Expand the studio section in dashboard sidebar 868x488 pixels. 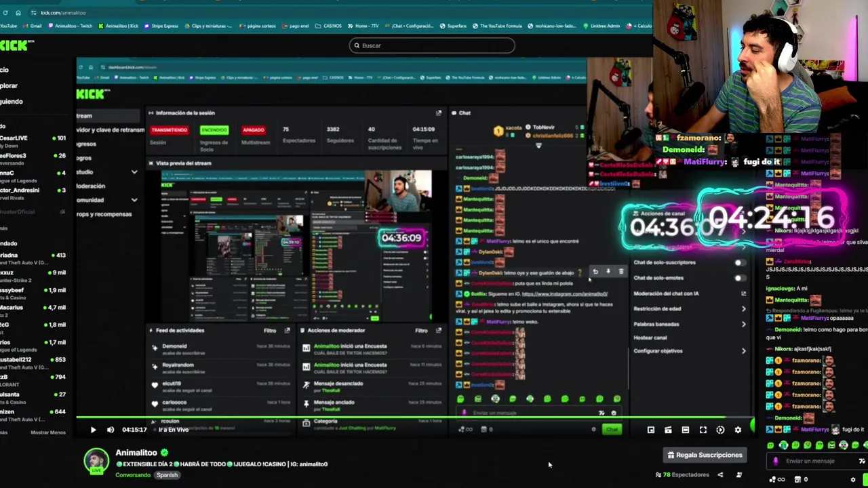pos(134,172)
